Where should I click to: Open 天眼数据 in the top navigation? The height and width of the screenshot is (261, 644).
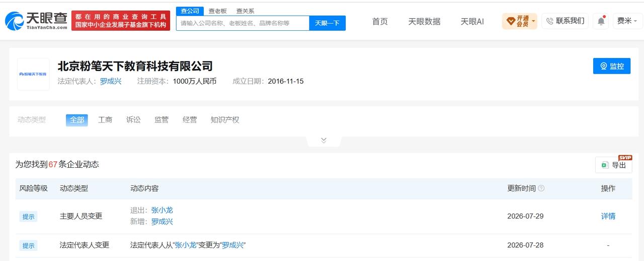pyautogui.click(x=424, y=21)
